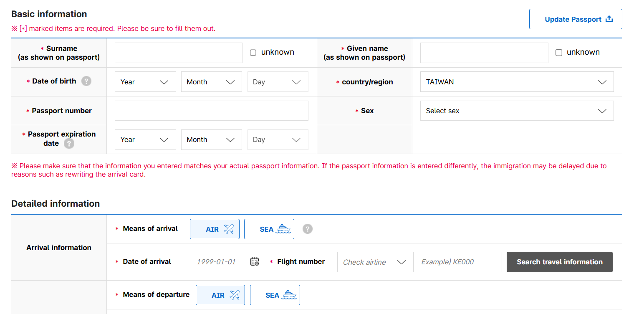
Task: Select AIR as means of arrival
Action: tap(215, 229)
